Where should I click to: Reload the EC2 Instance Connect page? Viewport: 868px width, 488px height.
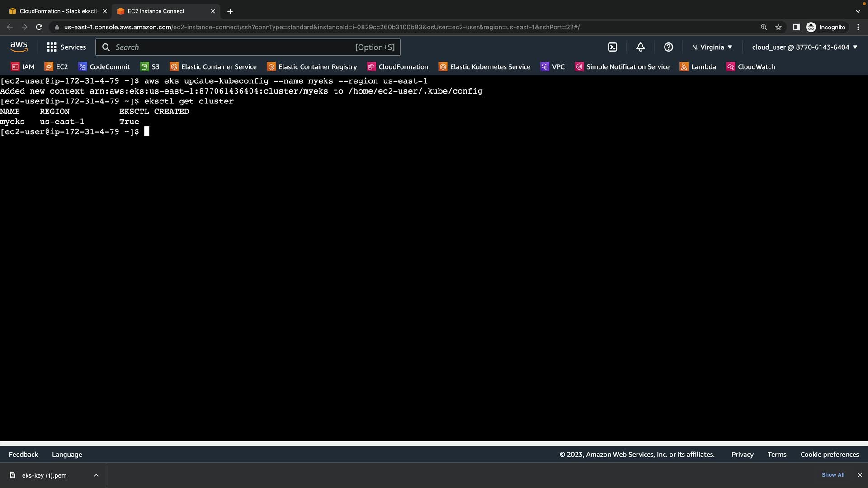39,27
